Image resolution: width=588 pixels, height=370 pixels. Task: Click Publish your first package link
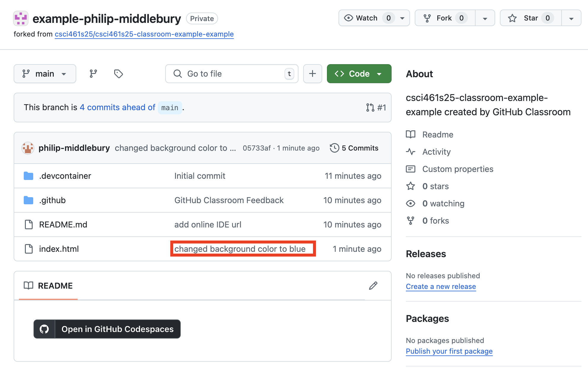449,351
